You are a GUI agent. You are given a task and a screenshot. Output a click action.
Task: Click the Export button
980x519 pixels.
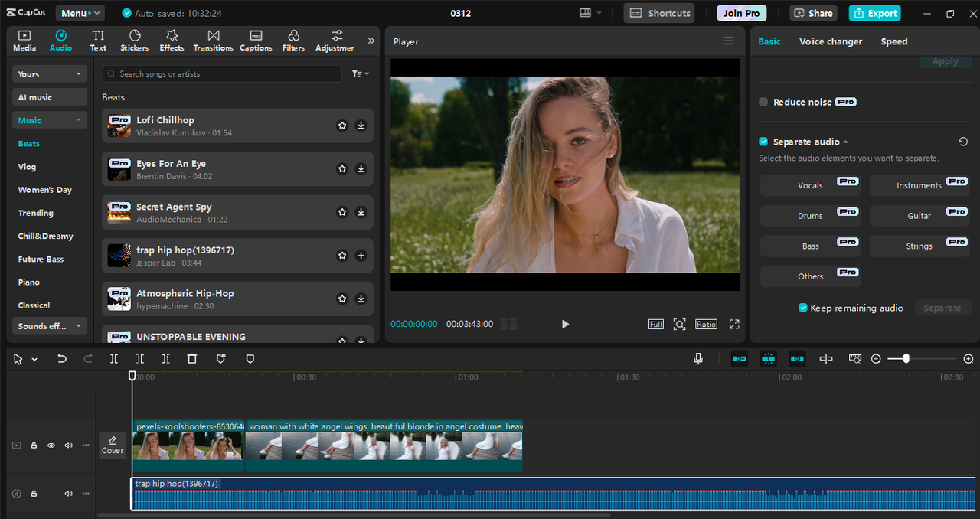click(x=874, y=13)
